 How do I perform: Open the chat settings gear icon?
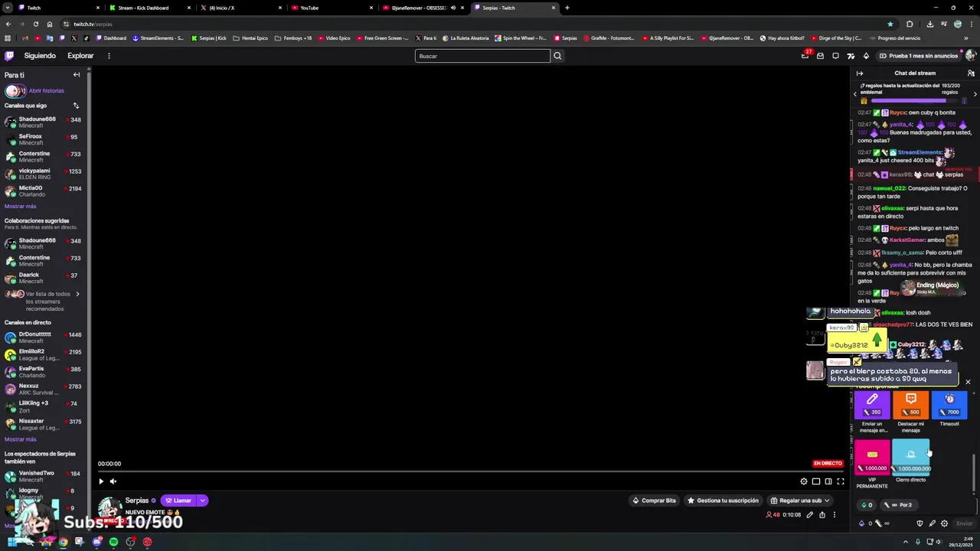pyautogui.click(x=944, y=523)
